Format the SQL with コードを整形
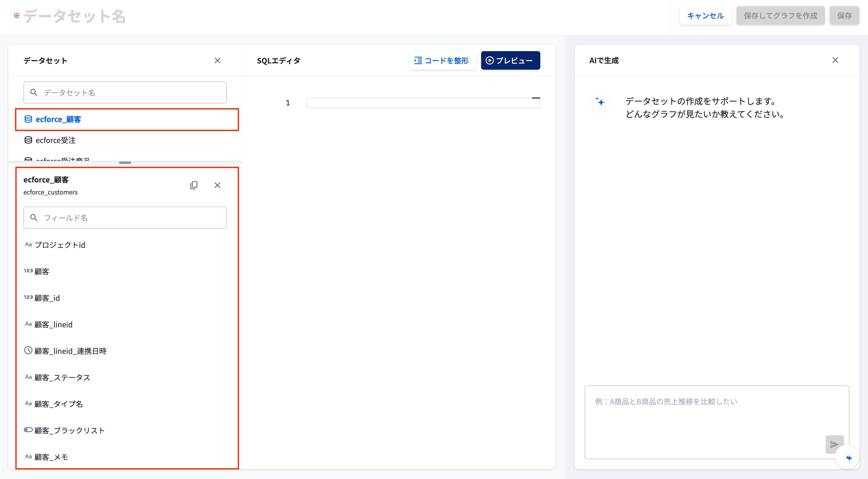This screenshot has height=479, width=868. coord(442,60)
